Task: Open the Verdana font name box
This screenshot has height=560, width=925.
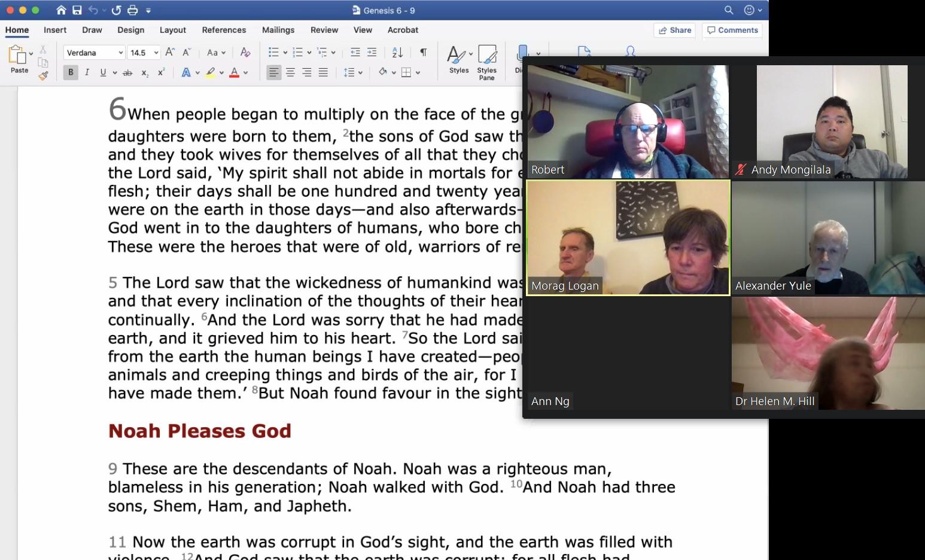Action: (x=94, y=53)
